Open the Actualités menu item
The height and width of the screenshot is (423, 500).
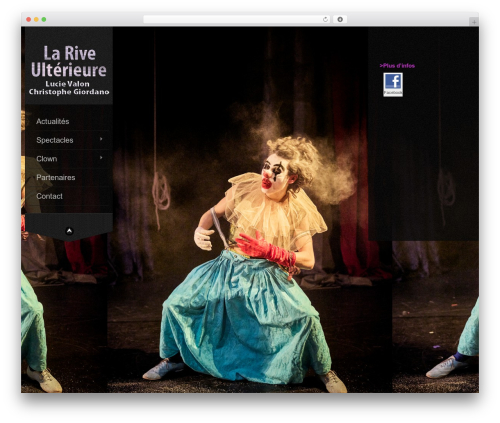pyautogui.click(x=53, y=121)
